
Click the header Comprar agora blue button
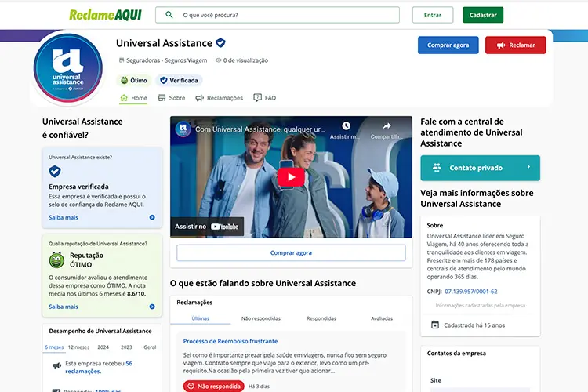(x=448, y=45)
